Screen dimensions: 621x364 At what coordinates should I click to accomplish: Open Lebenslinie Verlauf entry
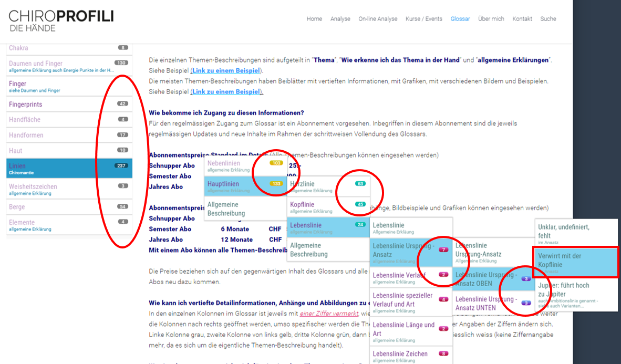[399, 275]
